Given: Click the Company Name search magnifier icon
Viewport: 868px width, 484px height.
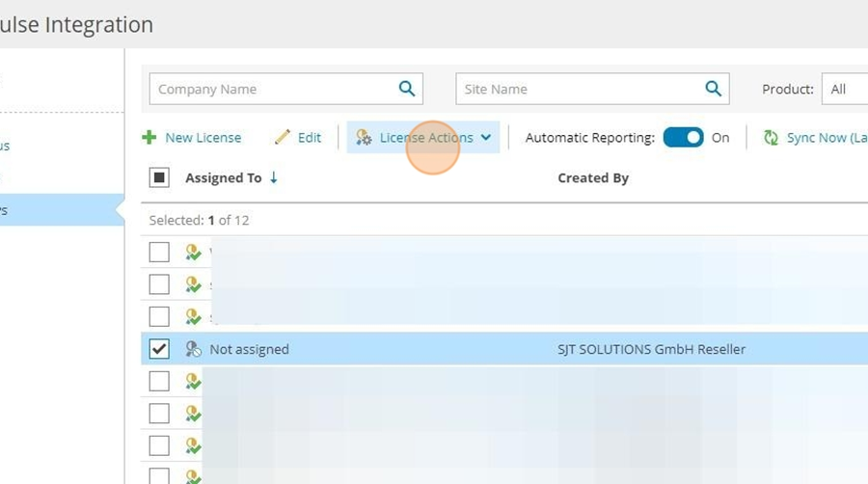Looking at the screenshot, I should pos(407,89).
